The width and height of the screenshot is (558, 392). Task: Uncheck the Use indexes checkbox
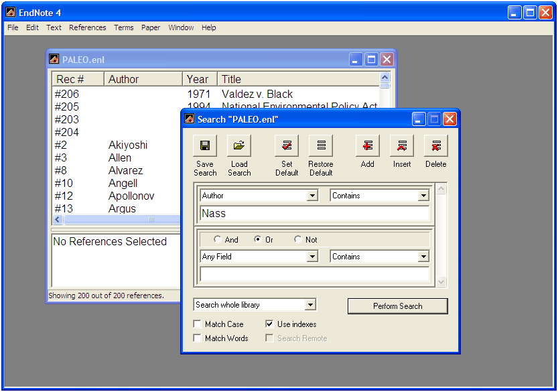(x=269, y=324)
